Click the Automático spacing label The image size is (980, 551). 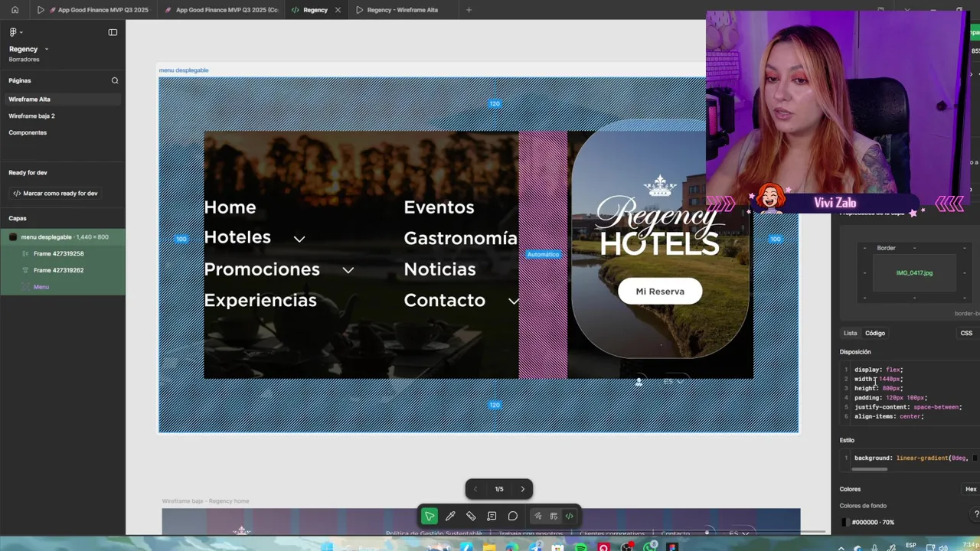(543, 254)
